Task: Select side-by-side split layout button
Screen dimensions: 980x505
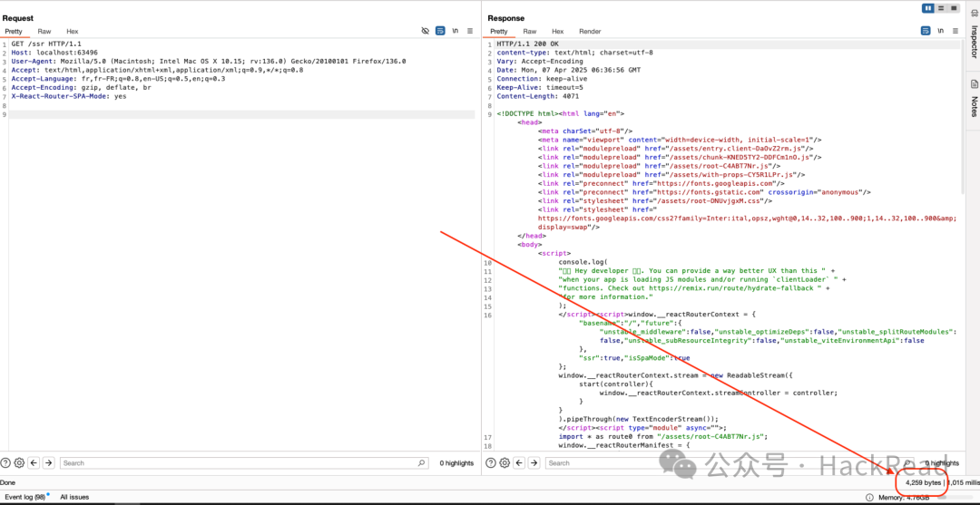Action: click(928, 8)
